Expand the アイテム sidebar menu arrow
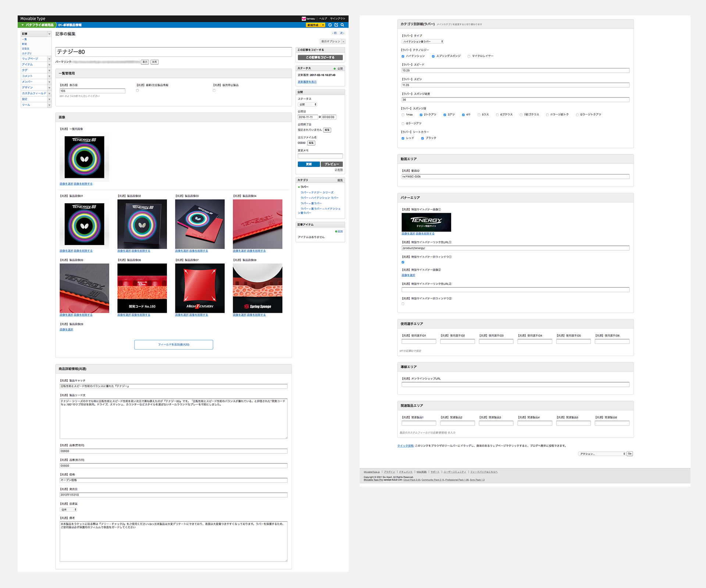 [49, 65]
